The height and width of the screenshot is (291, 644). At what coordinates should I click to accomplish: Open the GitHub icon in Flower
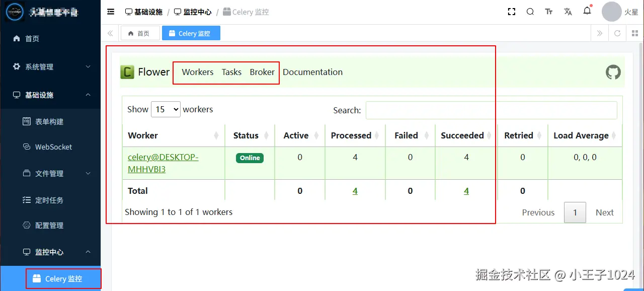(x=613, y=72)
